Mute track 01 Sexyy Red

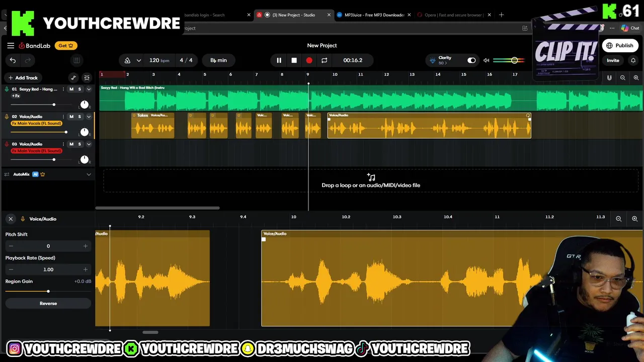point(71,89)
